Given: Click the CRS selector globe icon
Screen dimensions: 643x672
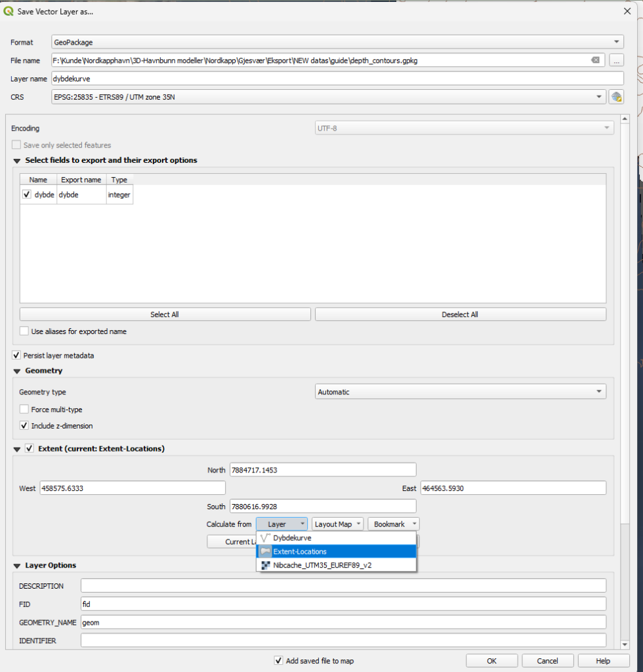Looking at the screenshot, I should click(x=615, y=97).
